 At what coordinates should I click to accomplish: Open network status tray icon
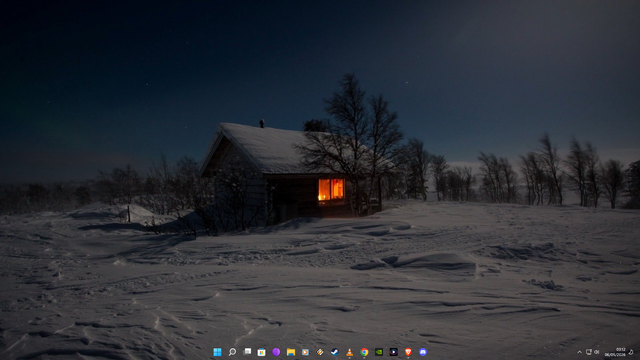click(x=589, y=352)
